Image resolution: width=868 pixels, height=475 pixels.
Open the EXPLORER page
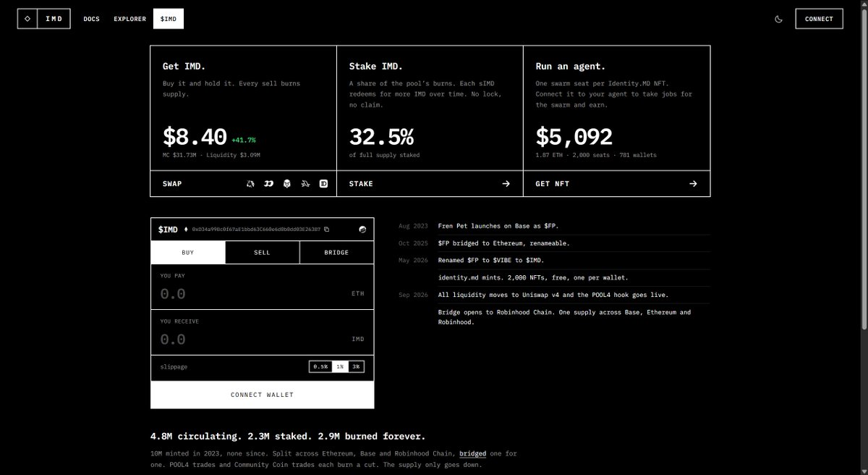tap(129, 19)
